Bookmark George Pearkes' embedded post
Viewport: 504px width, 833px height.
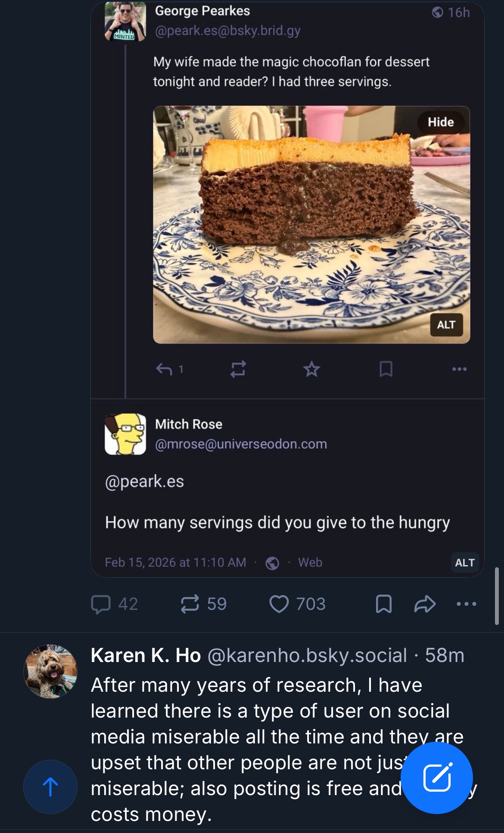(x=386, y=369)
